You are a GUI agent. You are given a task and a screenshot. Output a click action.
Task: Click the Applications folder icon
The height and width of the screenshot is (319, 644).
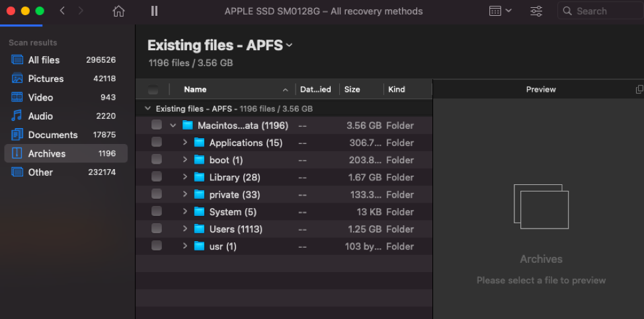click(x=199, y=142)
